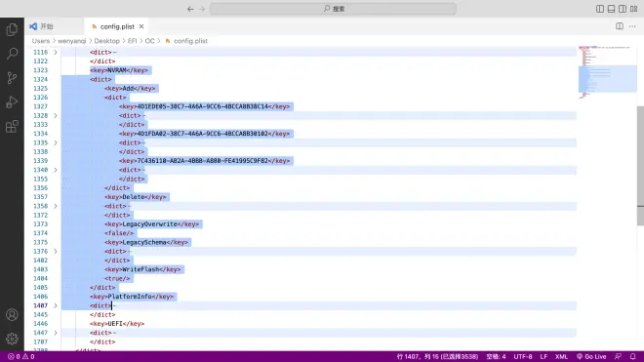The height and width of the screenshot is (362, 644).
Task: Click line number 1404 in the gutter
Action: tap(41, 278)
